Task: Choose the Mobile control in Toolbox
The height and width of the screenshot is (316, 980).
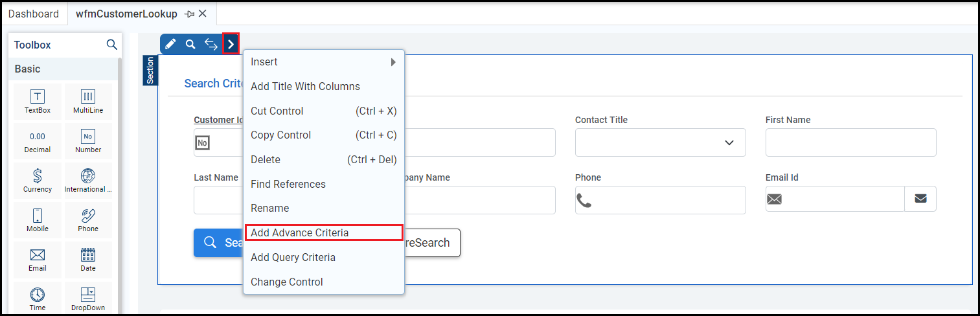Action: (x=38, y=220)
